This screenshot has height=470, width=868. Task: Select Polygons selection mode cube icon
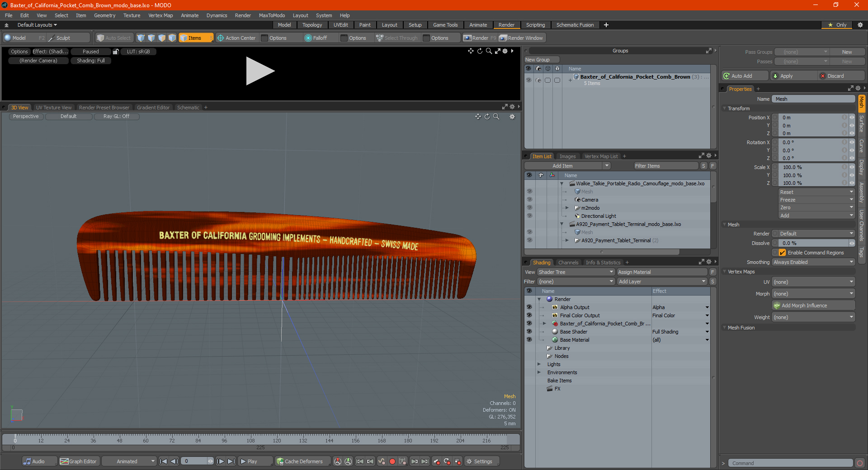point(162,38)
